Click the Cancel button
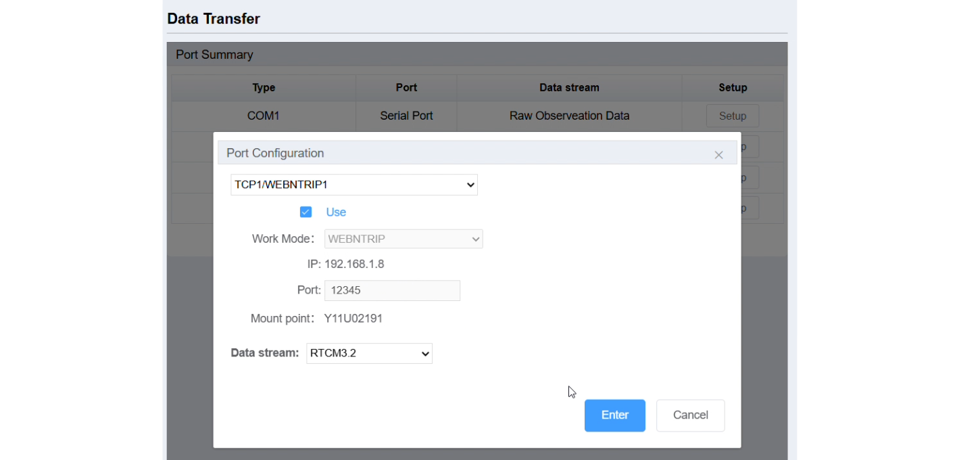Viewport: 980px width, 460px height. pos(690,415)
